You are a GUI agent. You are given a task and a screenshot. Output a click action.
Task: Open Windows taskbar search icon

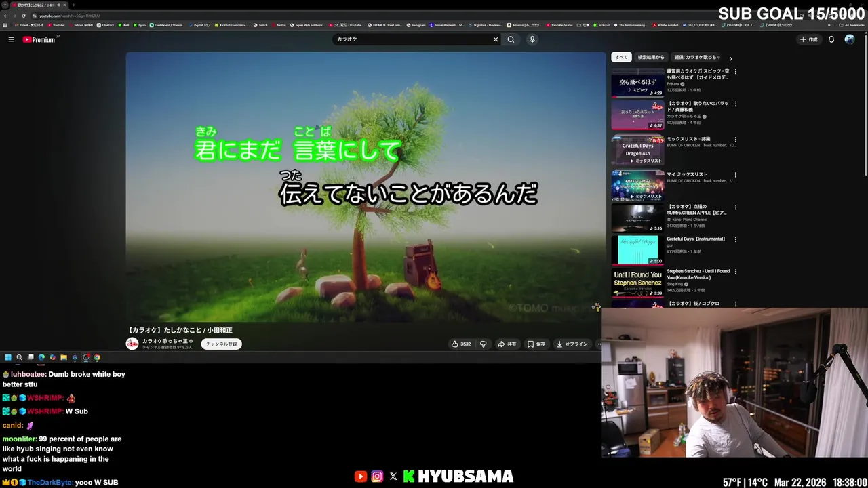(19, 357)
